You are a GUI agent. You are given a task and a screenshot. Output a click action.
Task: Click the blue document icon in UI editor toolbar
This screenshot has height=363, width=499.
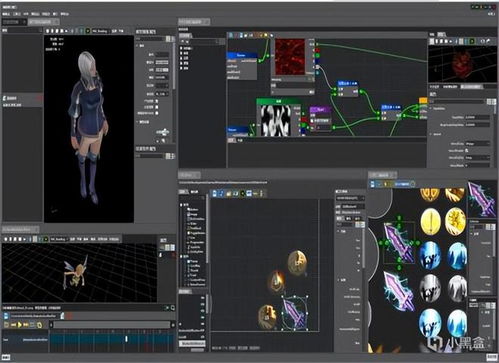coord(215,193)
